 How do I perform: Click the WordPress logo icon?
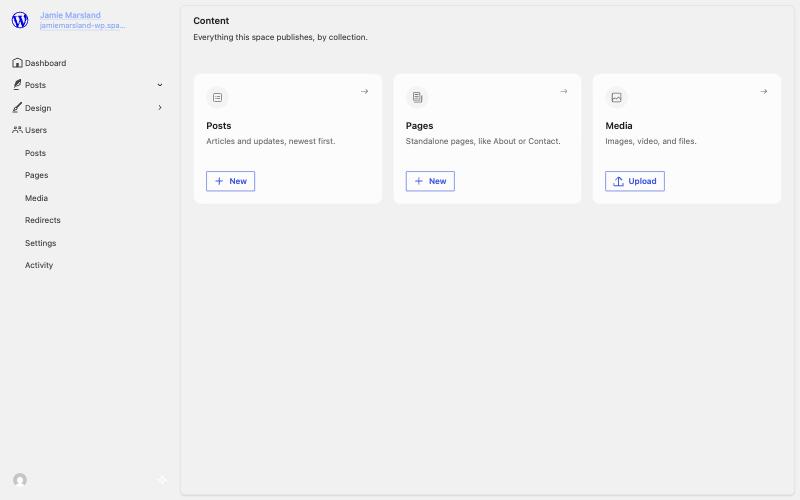[20, 20]
